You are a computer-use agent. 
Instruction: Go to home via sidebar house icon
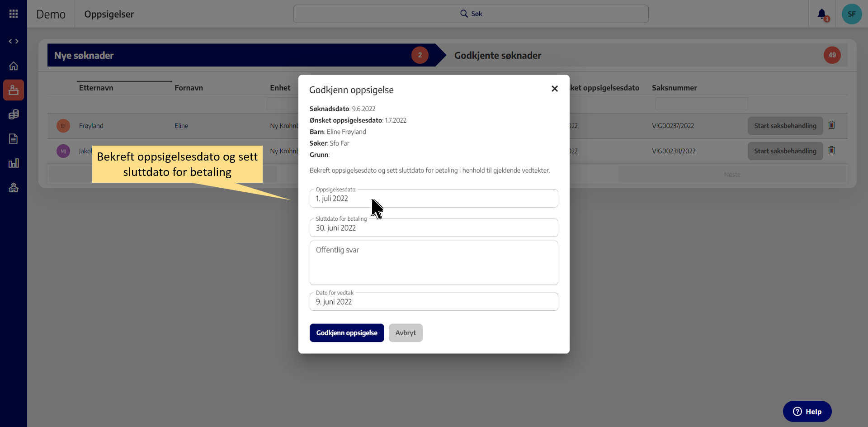14,66
